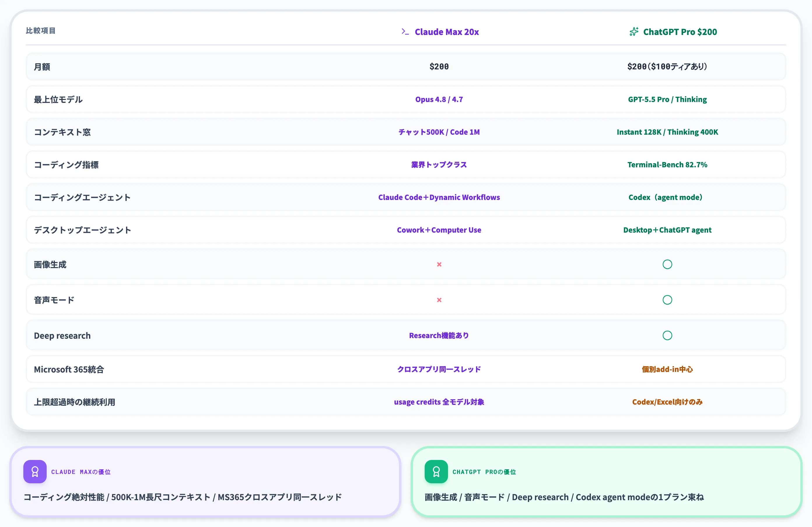Select the Desktop+ChatGPT agent cell
The image size is (812, 527).
pyautogui.click(x=667, y=230)
